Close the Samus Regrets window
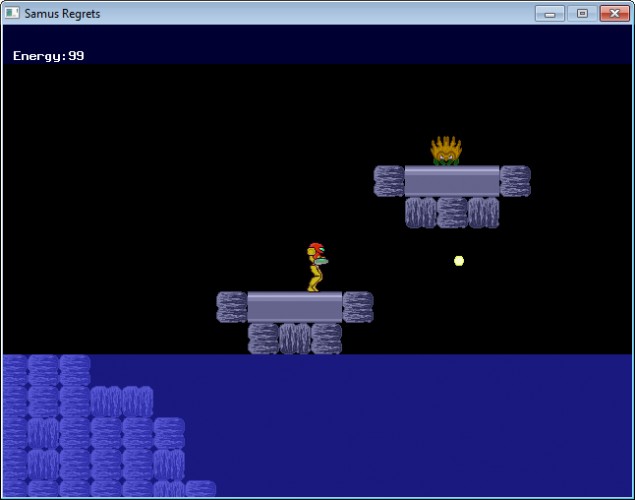Image resolution: width=635 pixels, height=500 pixels. click(614, 14)
